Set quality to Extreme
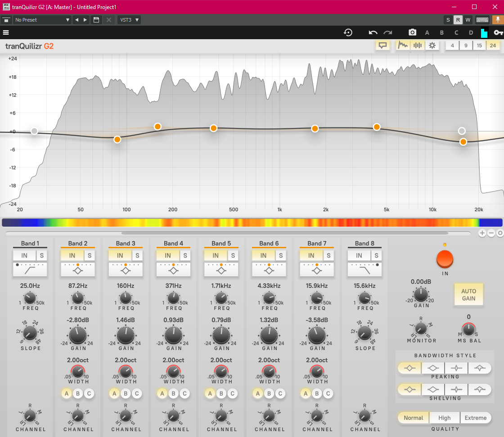 coord(475,418)
